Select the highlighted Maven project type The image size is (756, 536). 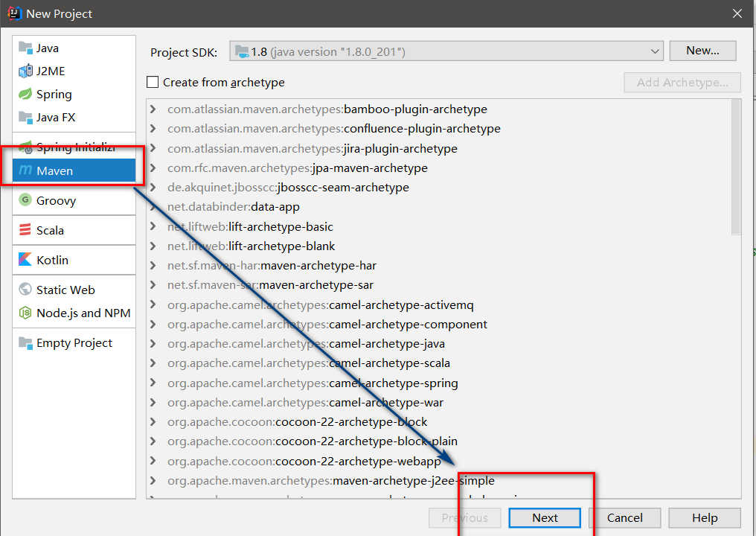(x=74, y=170)
